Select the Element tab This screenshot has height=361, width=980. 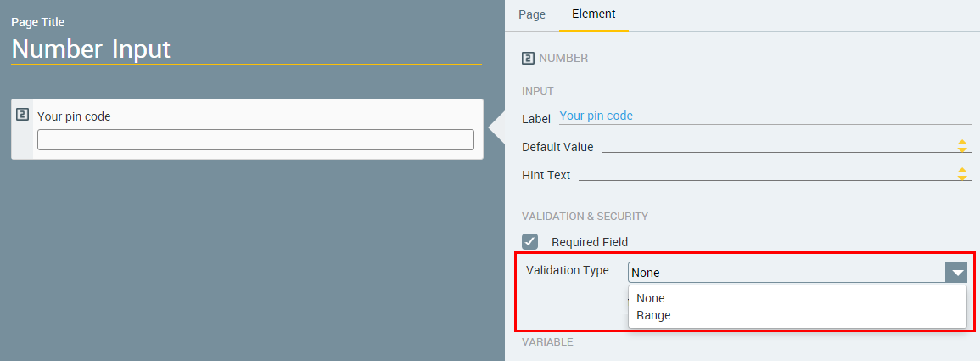click(x=594, y=14)
